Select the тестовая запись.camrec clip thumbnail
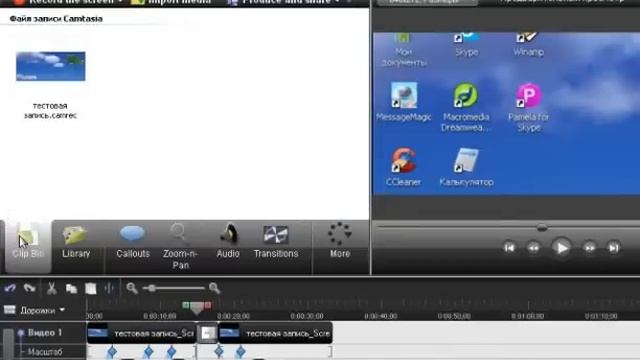Image resolution: width=640 pixels, height=360 pixels. [51, 66]
